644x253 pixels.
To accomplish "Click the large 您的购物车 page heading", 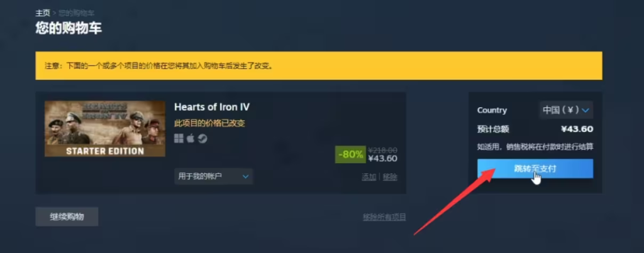I will [69, 28].
